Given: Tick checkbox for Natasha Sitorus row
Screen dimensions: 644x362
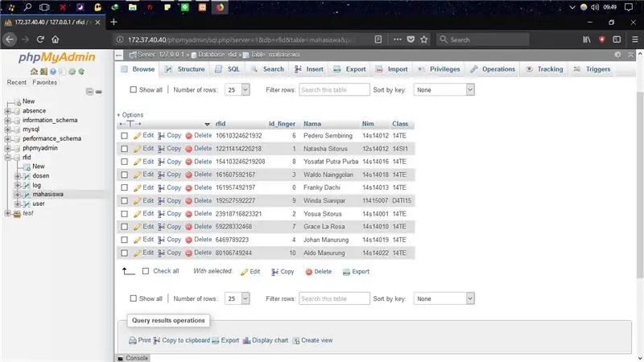Looking at the screenshot, I should pyautogui.click(x=125, y=149).
